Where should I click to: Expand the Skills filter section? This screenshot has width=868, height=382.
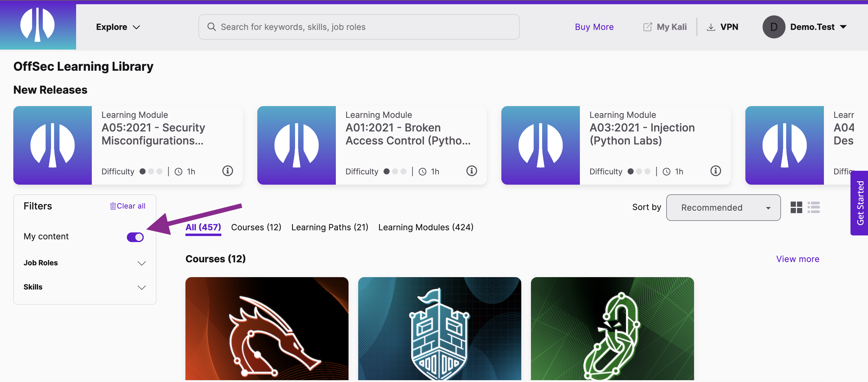click(142, 287)
